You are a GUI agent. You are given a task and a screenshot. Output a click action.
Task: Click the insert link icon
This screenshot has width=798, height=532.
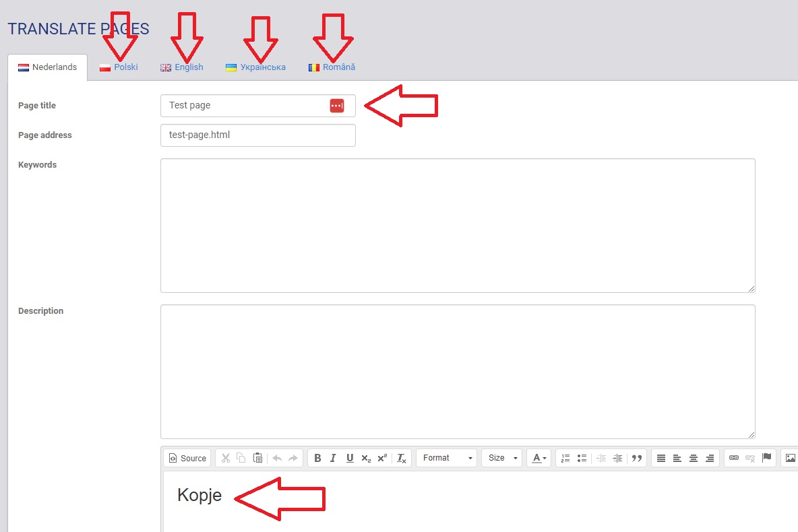click(x=734, y=458)
